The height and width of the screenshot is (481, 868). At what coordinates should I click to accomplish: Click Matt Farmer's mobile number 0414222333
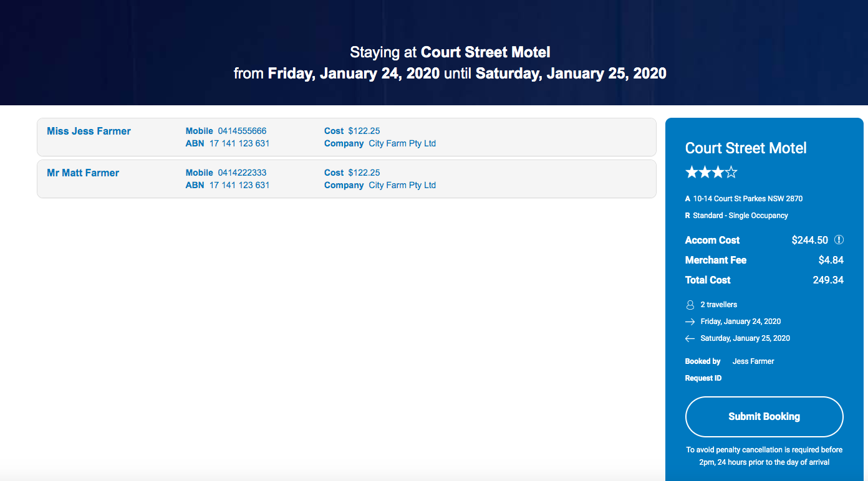tap(242, 173)
